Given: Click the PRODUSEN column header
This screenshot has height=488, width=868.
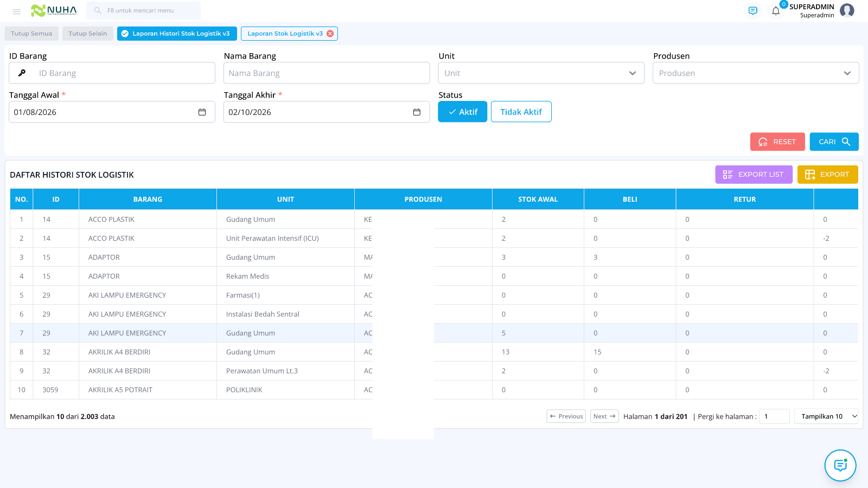Looking at the screenshot, I should [x=423, y=199].
